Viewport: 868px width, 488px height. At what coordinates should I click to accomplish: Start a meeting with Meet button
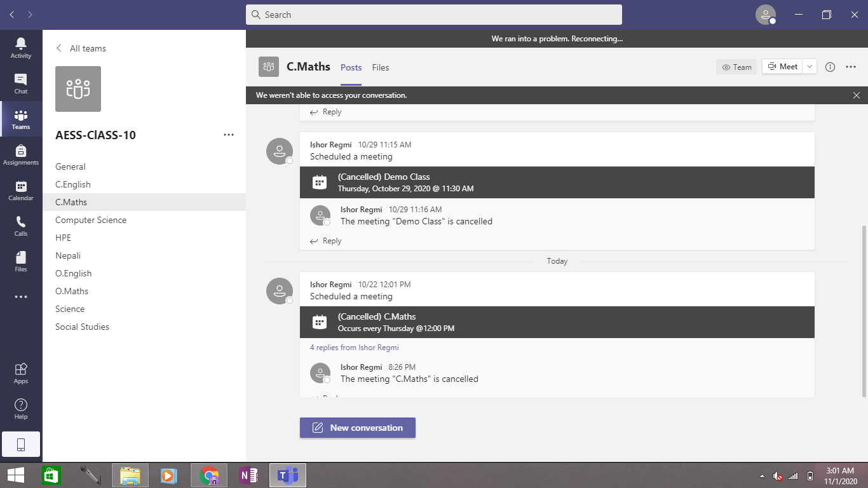click(782, 67)
